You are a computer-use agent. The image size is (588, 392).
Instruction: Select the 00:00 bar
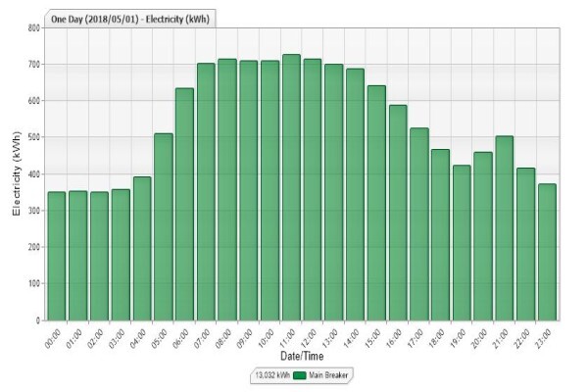pyautogui.click(x=57, y=256)
